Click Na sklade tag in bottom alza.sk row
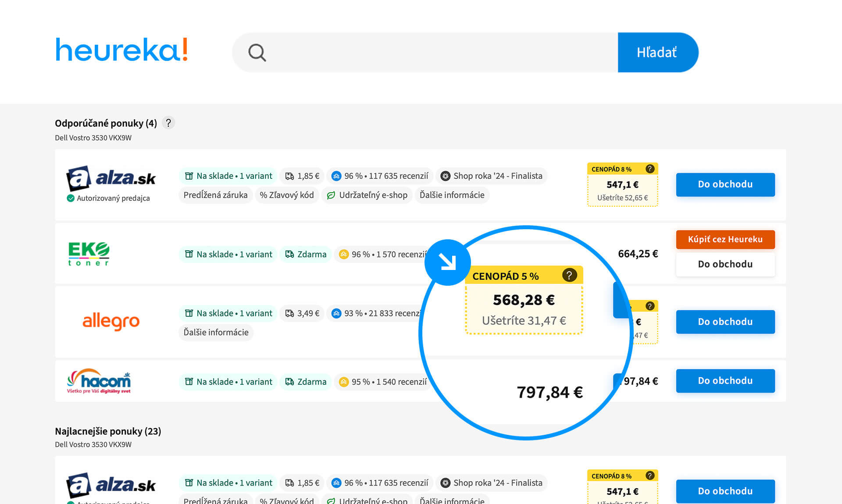 (228, 483)
